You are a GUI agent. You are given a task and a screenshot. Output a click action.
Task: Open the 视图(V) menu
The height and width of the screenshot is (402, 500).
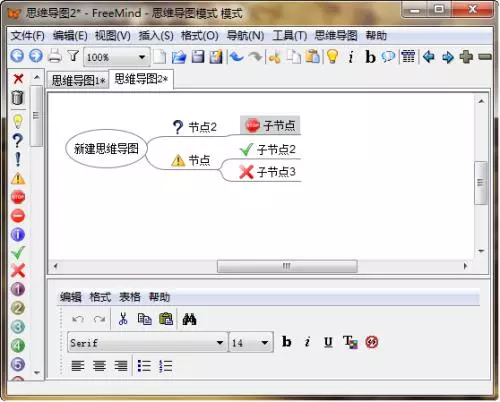coord(113,35)
